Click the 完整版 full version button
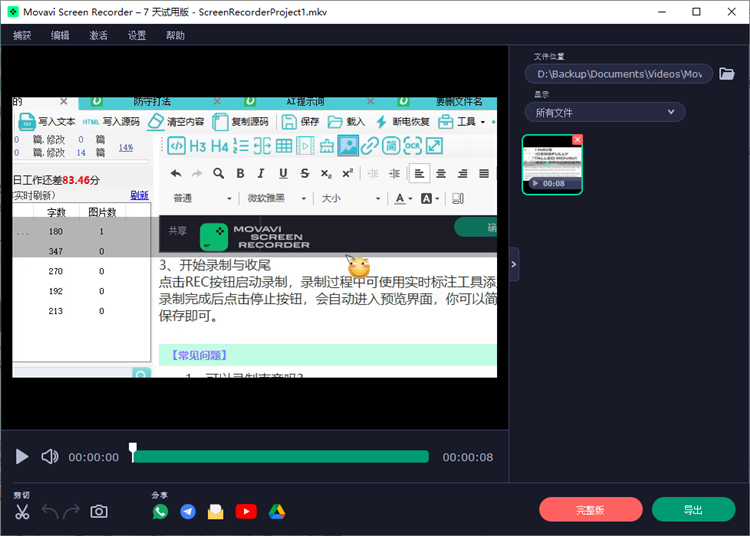The width and height of the screenshot is (750, 536). (590, 510)
